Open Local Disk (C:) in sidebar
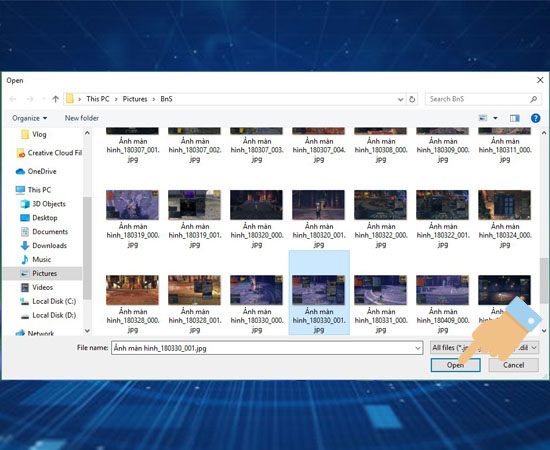The height and width of the screenshot is (450, 550). click(48, 301)
